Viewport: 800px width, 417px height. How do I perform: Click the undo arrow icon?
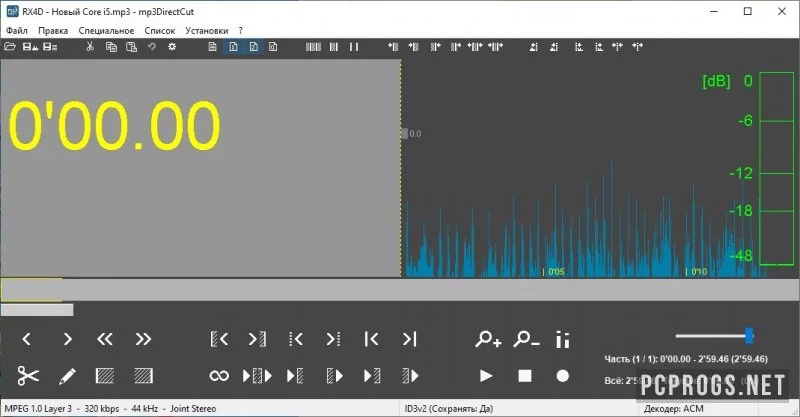click(x=152, y=47)
